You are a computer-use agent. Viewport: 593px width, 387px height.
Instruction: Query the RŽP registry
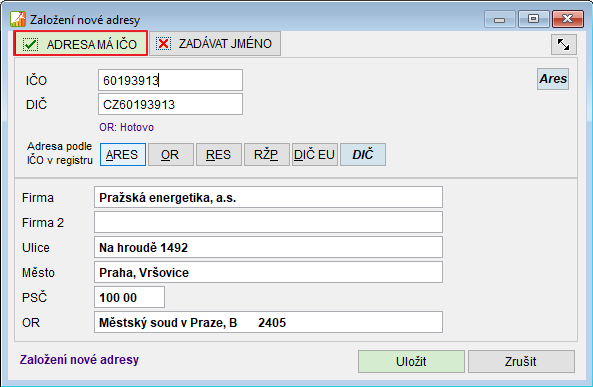pos(267,155)
